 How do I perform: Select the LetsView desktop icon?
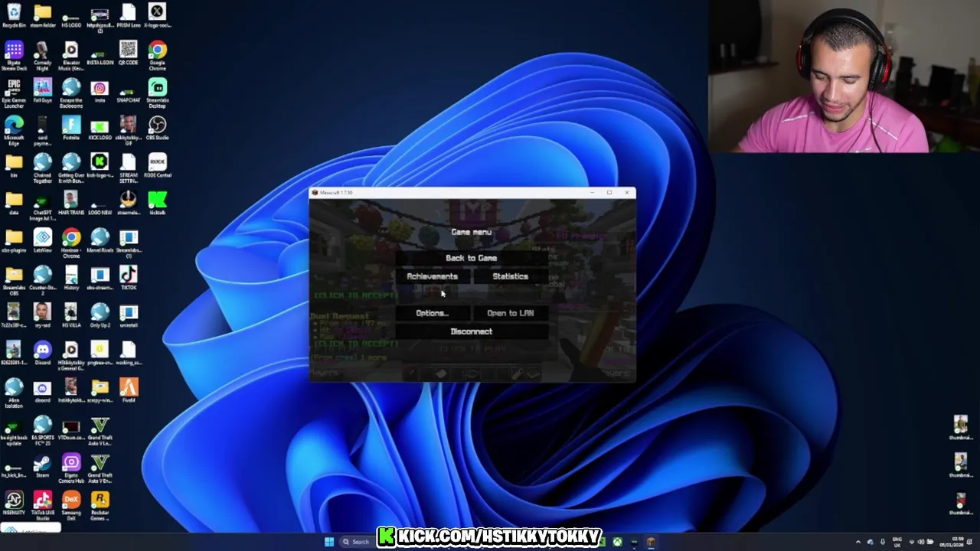point(42,241)
